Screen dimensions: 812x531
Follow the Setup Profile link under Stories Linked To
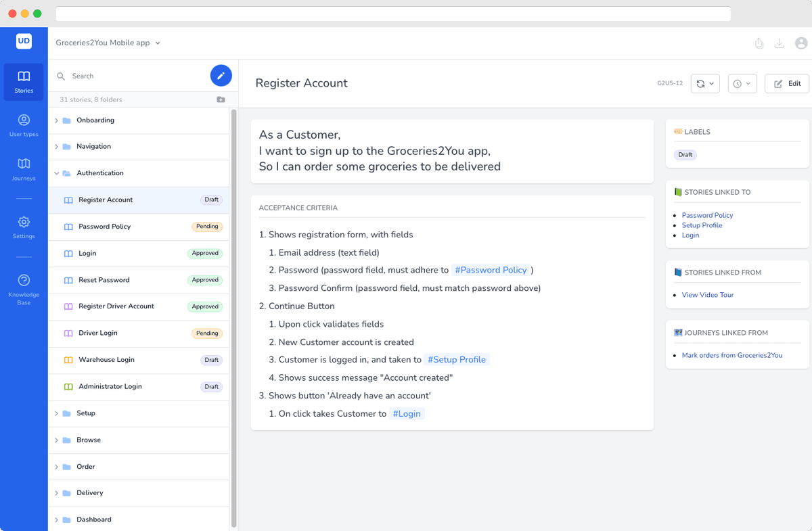pos(702,225)
